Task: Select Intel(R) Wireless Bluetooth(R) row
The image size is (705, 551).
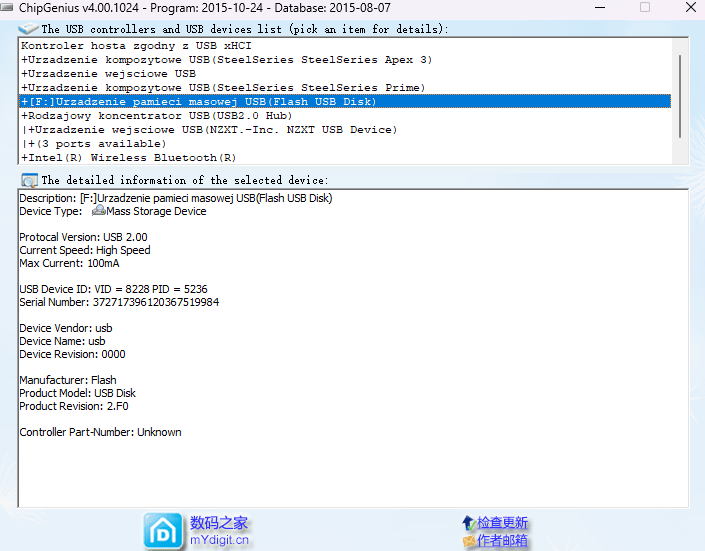Action: click(345, 157)
